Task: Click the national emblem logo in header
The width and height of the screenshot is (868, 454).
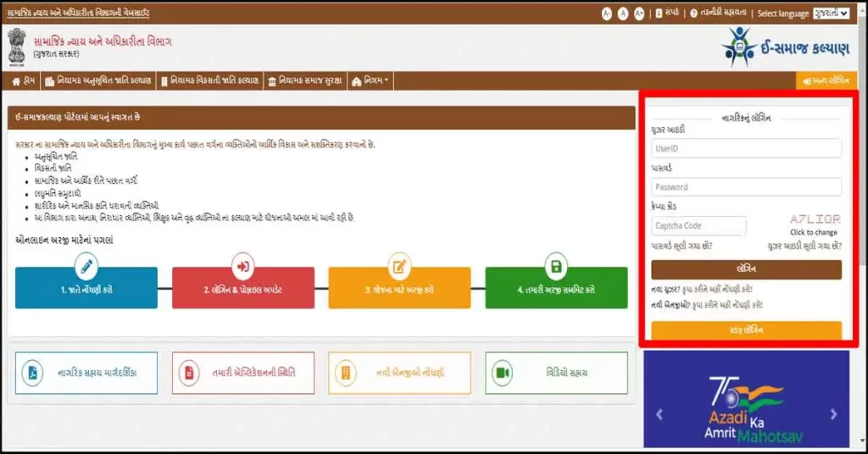Action: click(17, 47)
